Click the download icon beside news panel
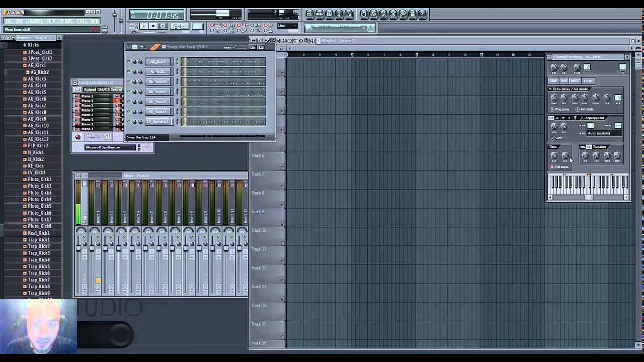 coord(370,28)
